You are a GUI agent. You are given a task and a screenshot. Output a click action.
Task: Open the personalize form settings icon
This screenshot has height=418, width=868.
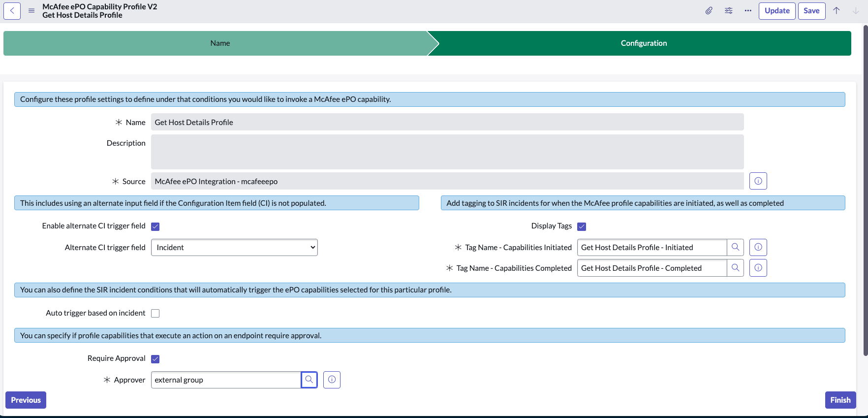(729, 11)
